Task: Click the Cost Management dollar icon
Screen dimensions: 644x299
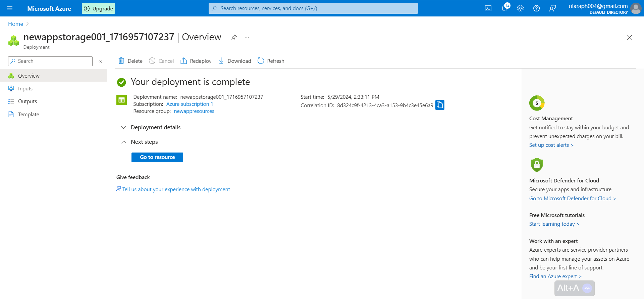Action: (537, 103)
